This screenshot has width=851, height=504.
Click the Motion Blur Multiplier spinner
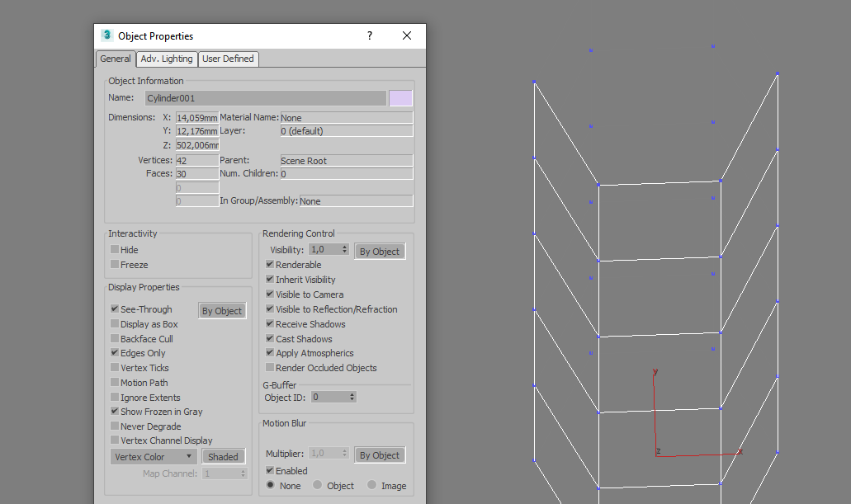(x=344, y=453)
